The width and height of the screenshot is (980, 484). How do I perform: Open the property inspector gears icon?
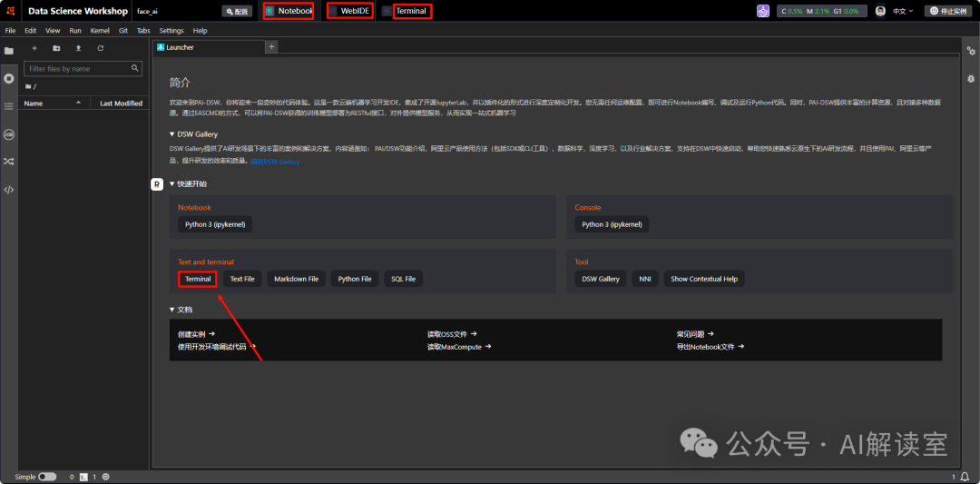(x=971, y=51)
